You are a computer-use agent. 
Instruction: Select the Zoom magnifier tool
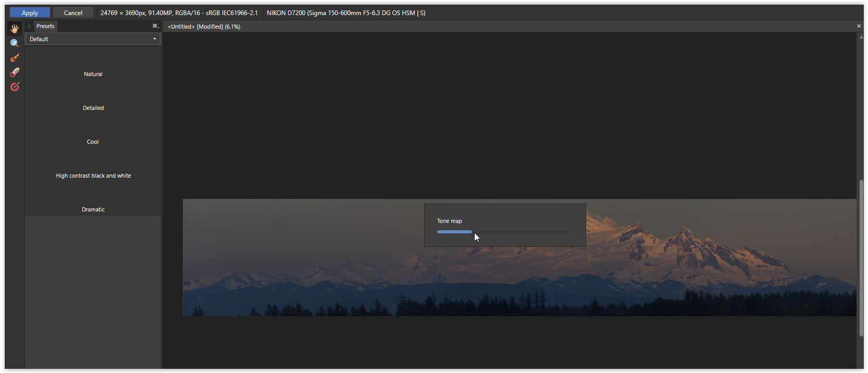point(15,43)
